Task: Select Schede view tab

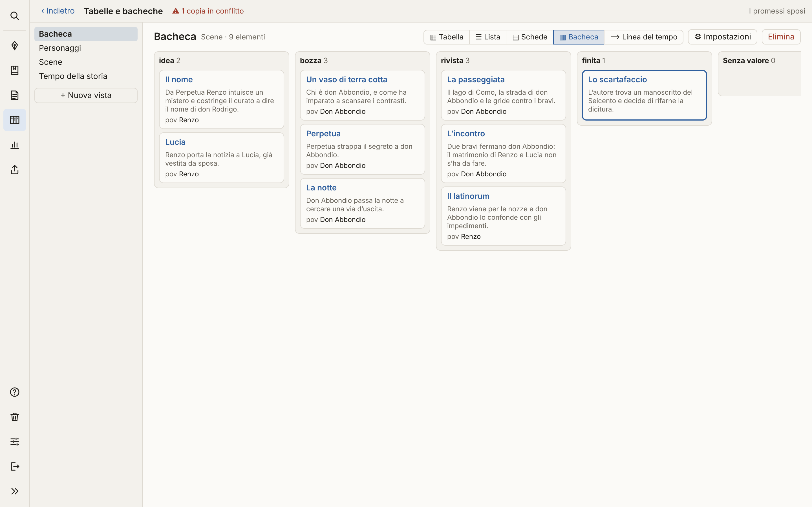Action: (530, 37)
